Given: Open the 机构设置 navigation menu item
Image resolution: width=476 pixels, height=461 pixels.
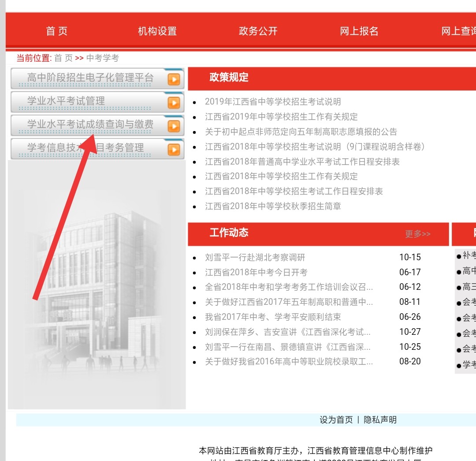Looking at the screenshot, I should (x=156, y=31).
